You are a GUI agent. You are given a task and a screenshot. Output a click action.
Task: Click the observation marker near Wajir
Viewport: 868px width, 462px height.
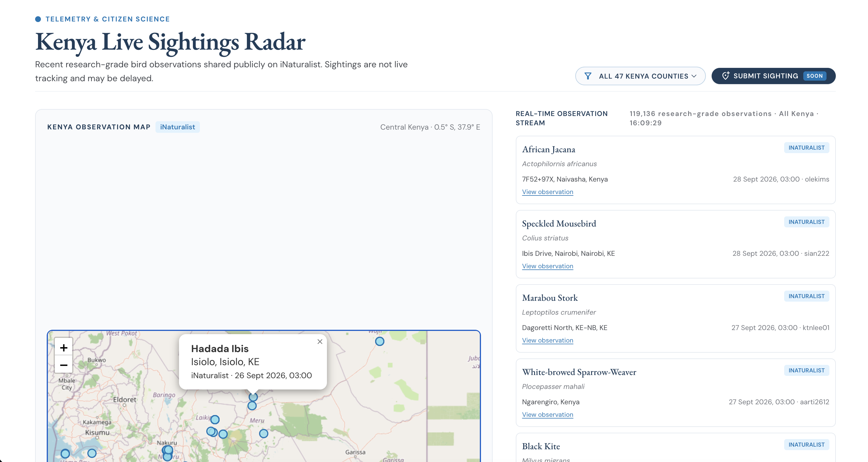pos(379,341)
